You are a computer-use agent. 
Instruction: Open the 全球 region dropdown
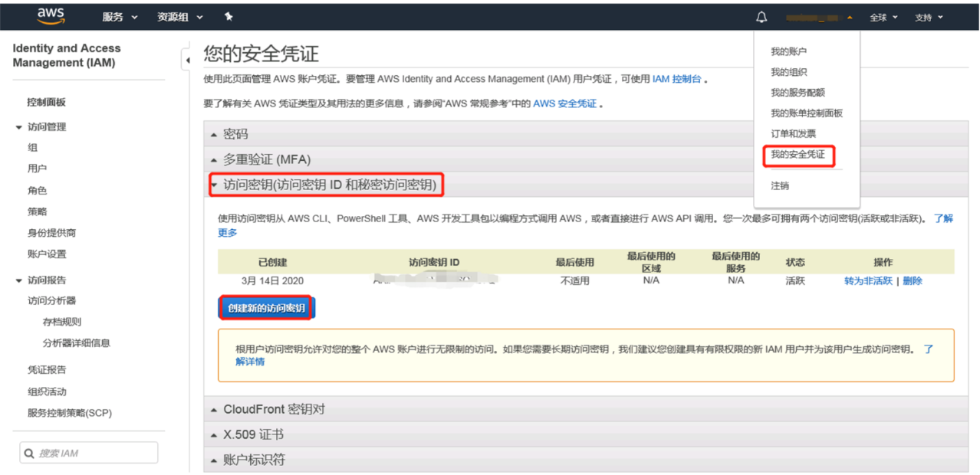[883, 17]
